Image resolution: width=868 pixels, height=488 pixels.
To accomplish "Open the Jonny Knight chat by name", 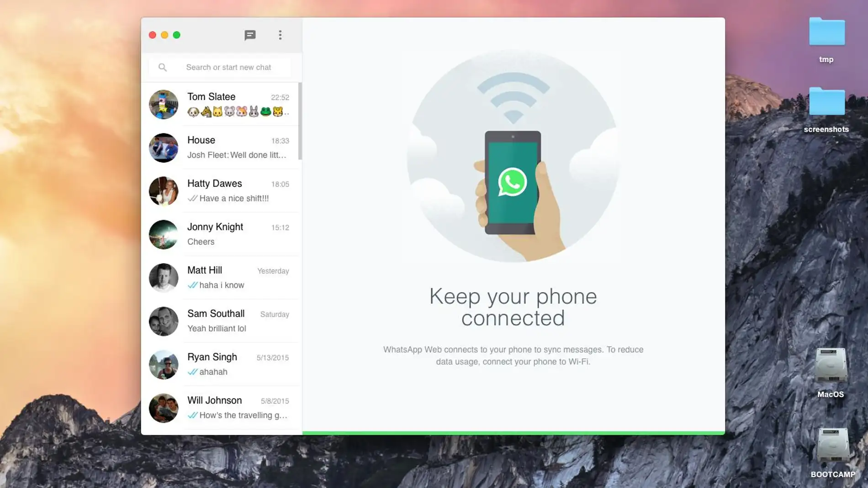I will point(215,227).
